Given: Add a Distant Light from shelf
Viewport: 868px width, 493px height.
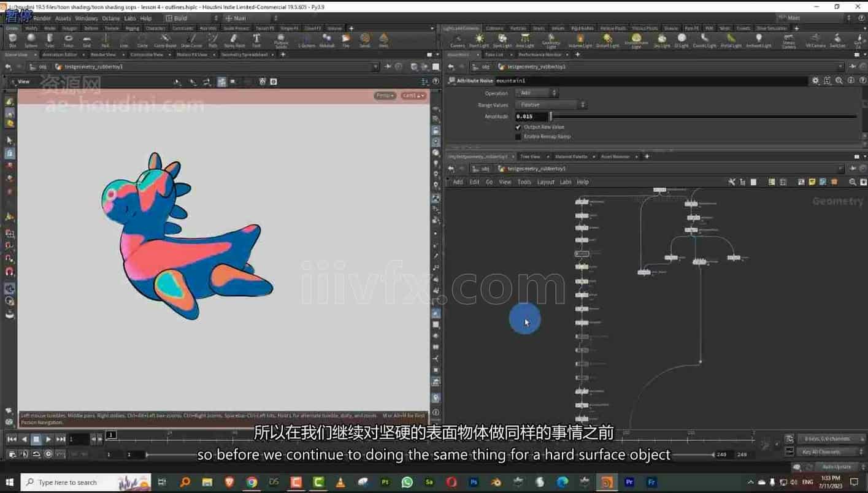Looking at the screenshot, I should click(x=607, y=41).
